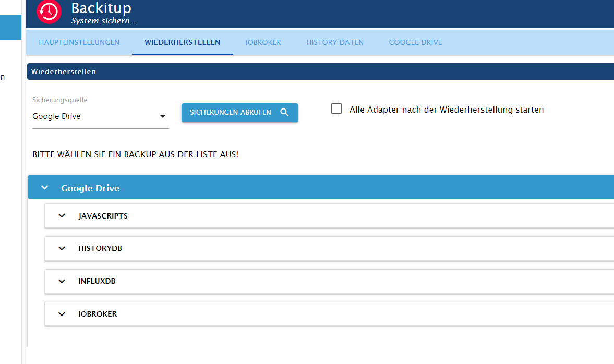Click the Google Drive section header title
This screenshot has width=614, height=364.
point(90,188)
